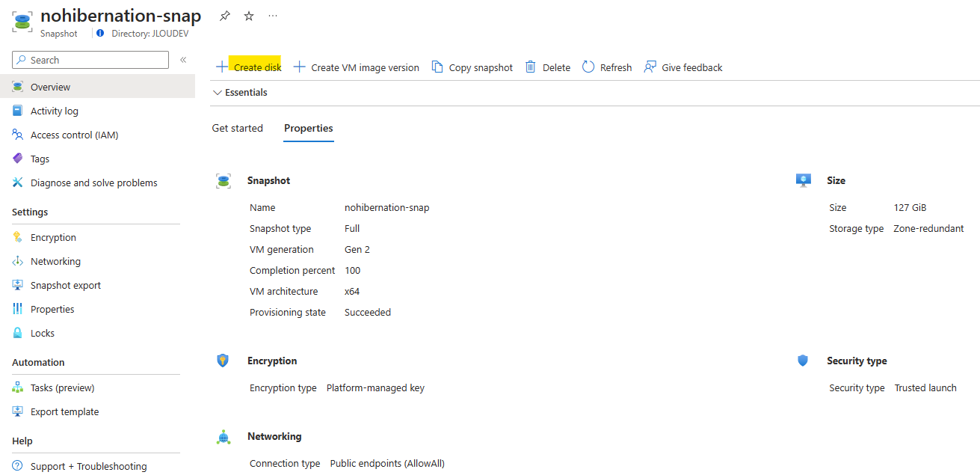Select the 127 GiB size value
This screenshot has width=980, height=475.
[910, 207]
